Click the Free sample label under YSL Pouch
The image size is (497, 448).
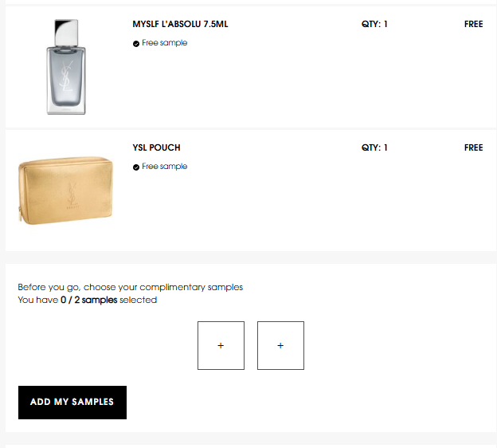pyautogui.click(x=165, y=167)
